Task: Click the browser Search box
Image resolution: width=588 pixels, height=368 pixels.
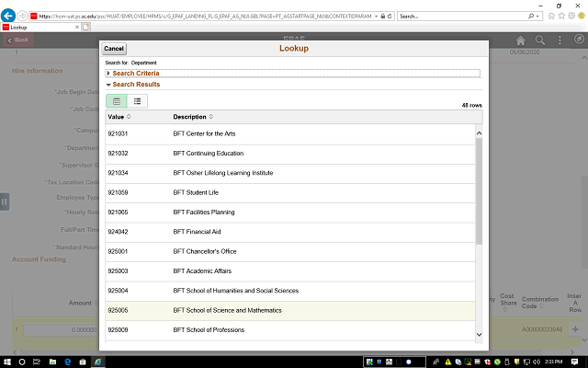Action: 462,17
